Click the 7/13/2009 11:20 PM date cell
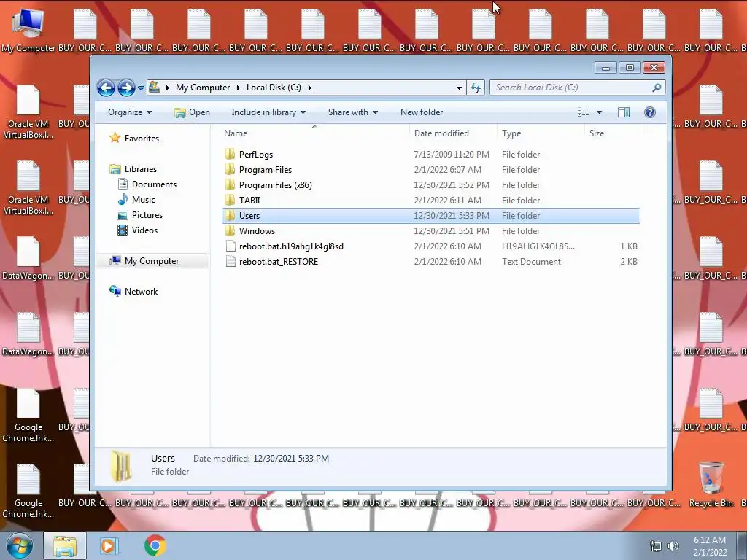The image size is (747, 560). (451, 155)
